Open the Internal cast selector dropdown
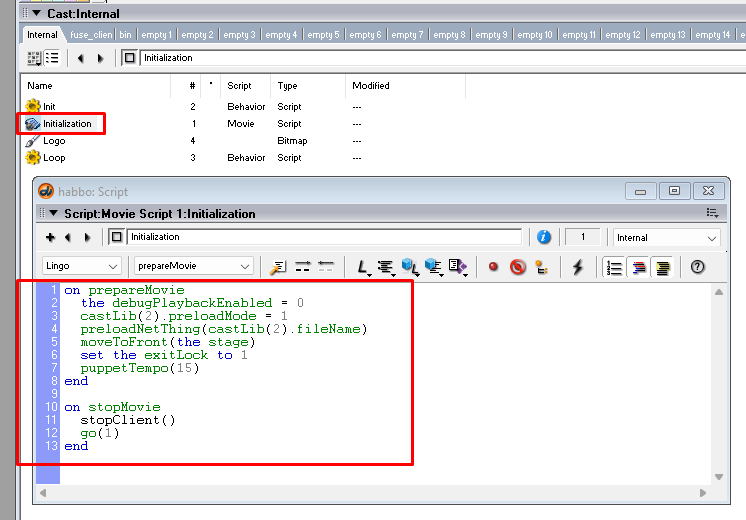The width and height of the screenshot is (746, 520). coord(667,237)
